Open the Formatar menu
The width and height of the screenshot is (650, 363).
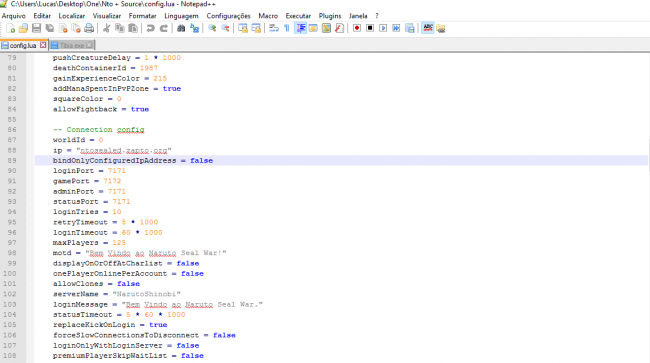click(143, 16)
